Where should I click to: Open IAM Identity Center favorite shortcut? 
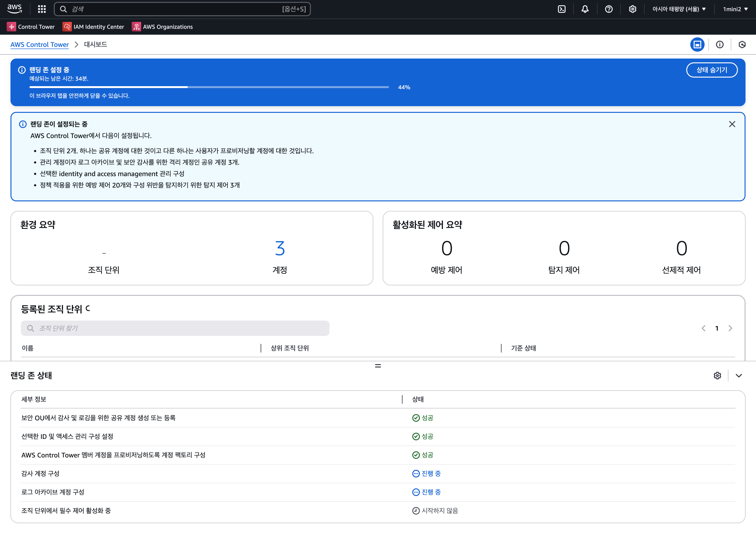pos(93,27)
